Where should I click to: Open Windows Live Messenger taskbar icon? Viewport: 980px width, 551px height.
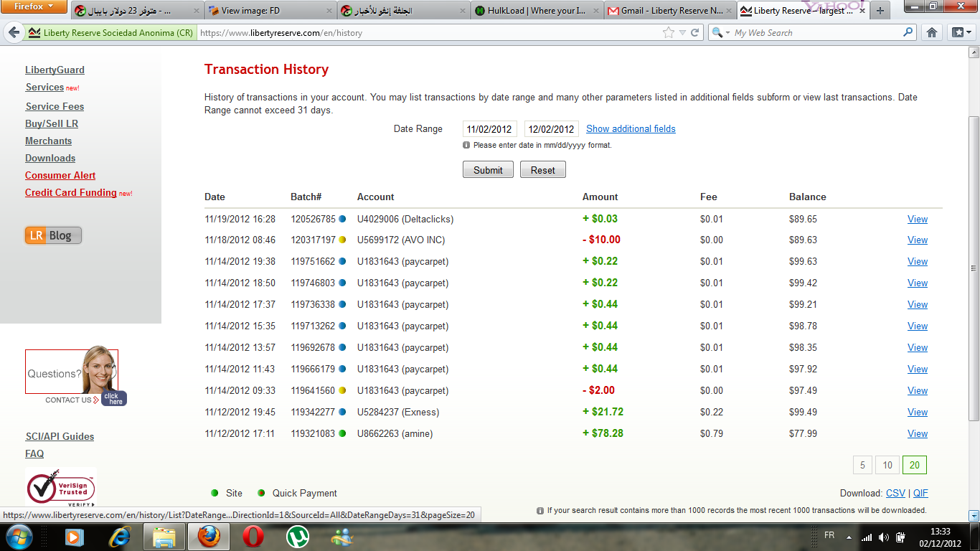point(341,537)
